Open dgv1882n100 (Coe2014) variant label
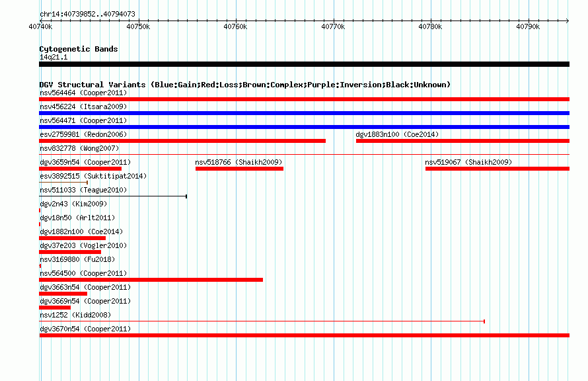 pyautogui.click(x=81, y=232)
